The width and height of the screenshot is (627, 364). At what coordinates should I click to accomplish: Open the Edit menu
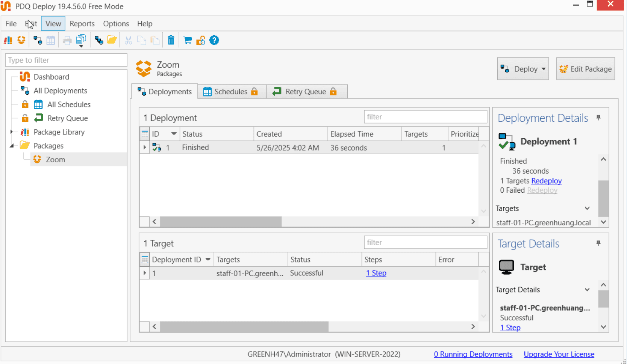(x=31, y=24)
